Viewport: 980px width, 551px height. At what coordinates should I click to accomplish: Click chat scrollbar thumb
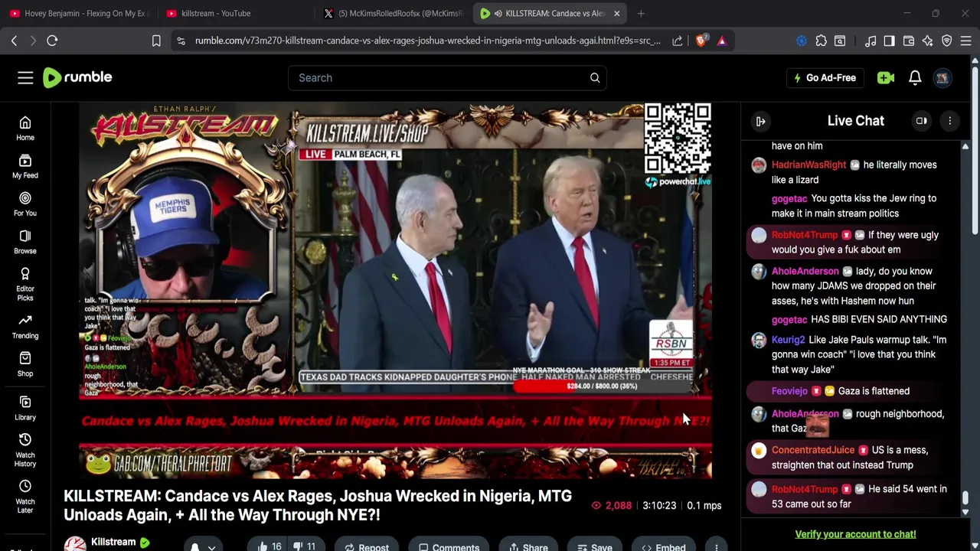click(x=965, y=499)
